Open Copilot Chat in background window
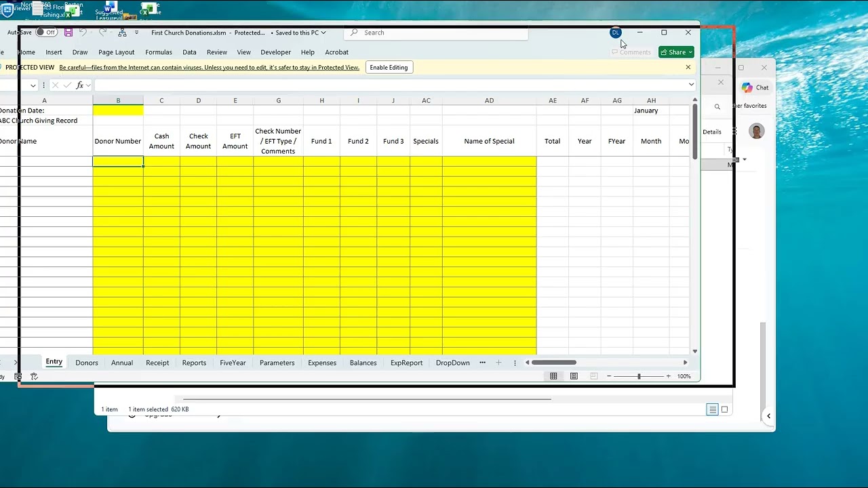This screenshot has height=488, width=868. pyautogui.click(x=755, y=87)
